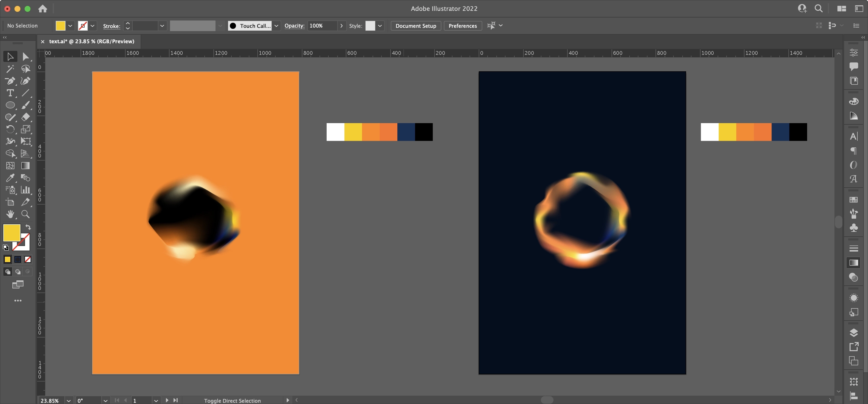The height and width of the screenshot is (404, 868).
Task: Expand the Opacity slider arrow
Action: pos(341,26)
